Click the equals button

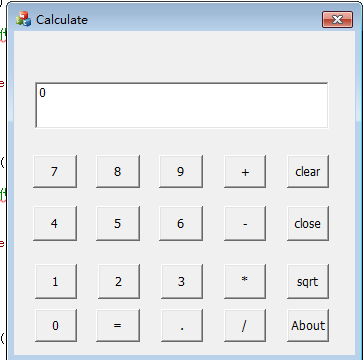[x=118, y=325]
